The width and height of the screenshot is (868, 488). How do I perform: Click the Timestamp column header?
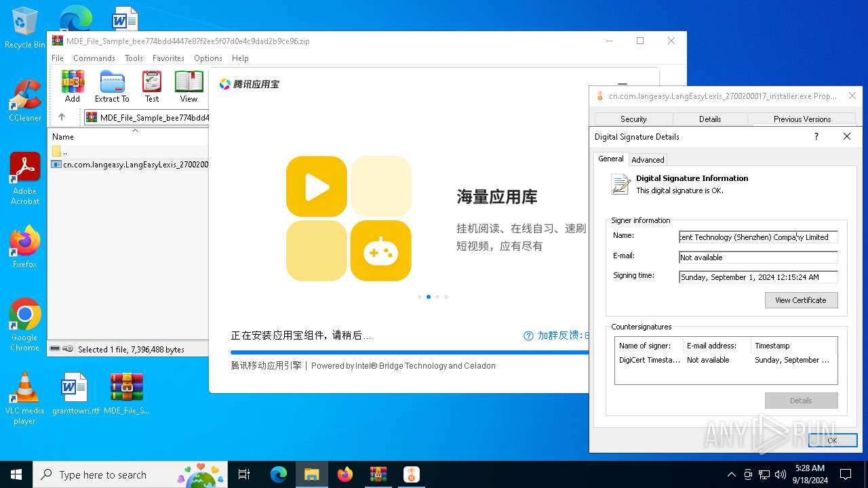click(x=793, y=346)
